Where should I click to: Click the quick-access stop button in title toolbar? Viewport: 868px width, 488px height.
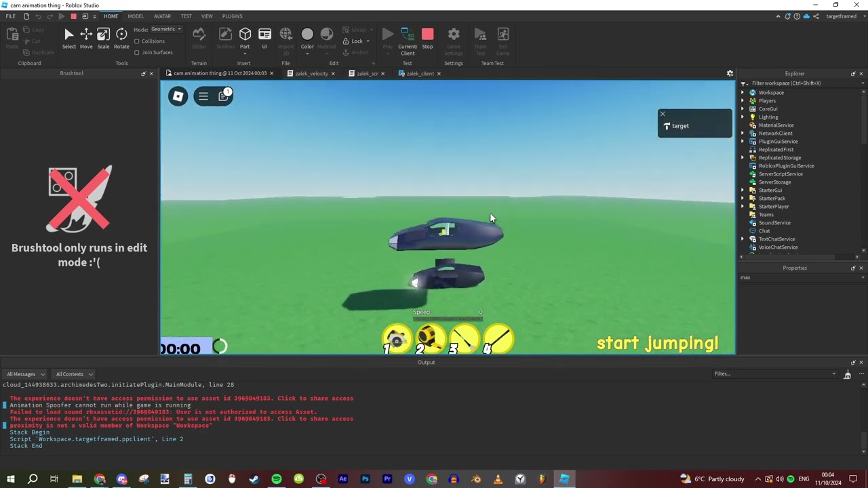(73, 16)
